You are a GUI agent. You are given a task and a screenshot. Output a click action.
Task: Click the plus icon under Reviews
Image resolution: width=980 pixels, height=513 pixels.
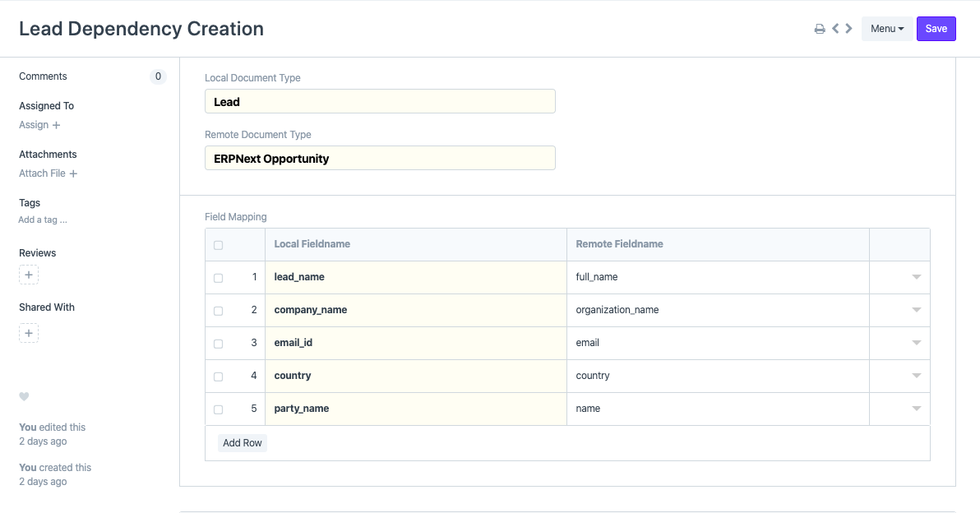[29, 275]
